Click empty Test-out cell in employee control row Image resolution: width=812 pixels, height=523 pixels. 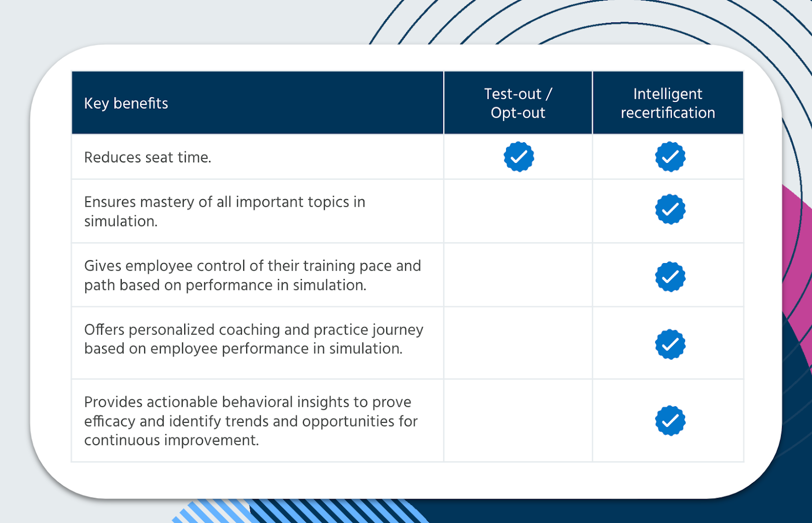pyautogui.click(x=518, y=275)
